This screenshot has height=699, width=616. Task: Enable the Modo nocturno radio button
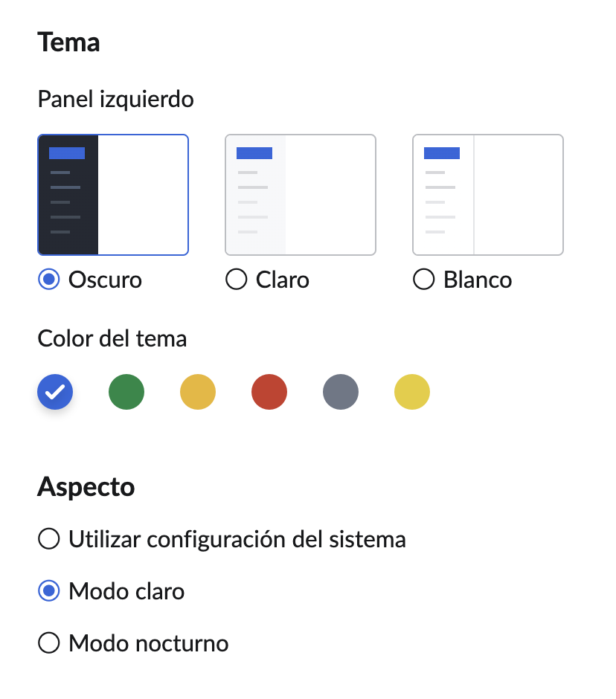click(49, 643)
